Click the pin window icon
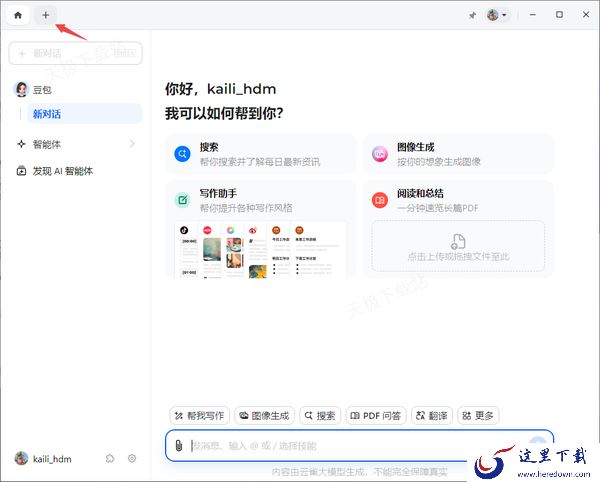Viewport: 600px width, 482px height. [472, 15]
